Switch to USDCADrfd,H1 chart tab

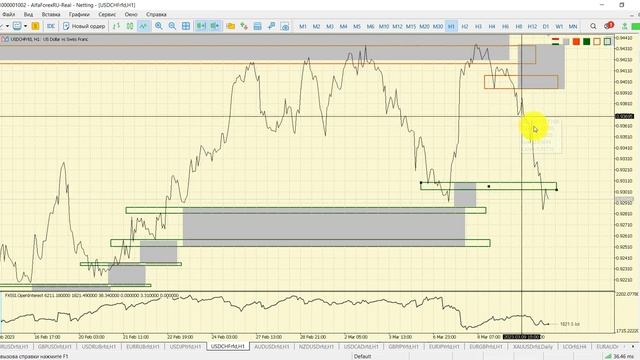point(361,347)
